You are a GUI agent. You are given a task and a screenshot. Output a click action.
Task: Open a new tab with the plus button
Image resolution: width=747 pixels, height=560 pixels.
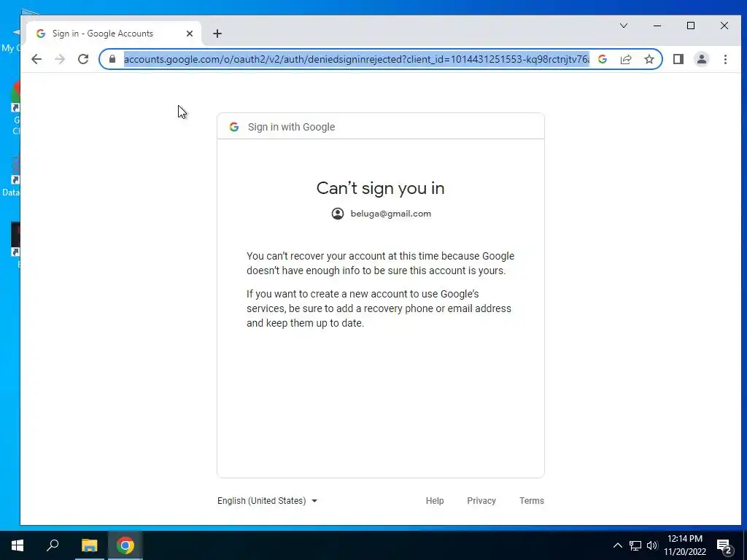point(217,34)
